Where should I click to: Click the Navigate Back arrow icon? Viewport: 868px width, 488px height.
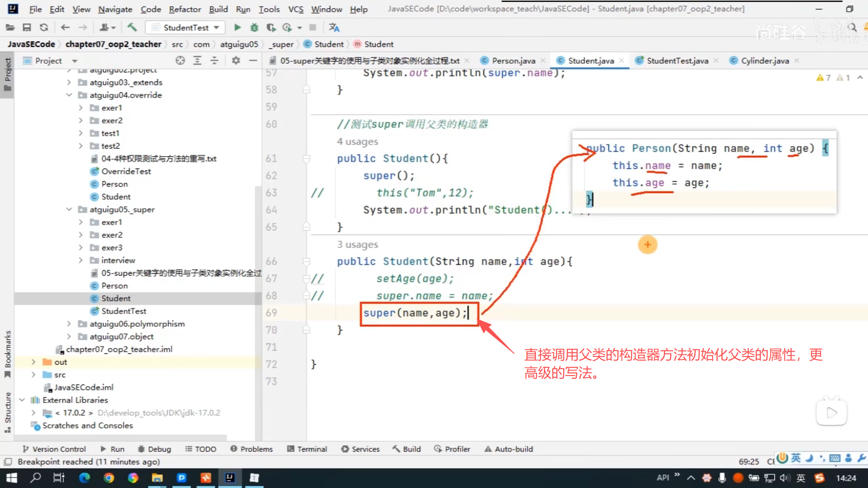point(65,28)
